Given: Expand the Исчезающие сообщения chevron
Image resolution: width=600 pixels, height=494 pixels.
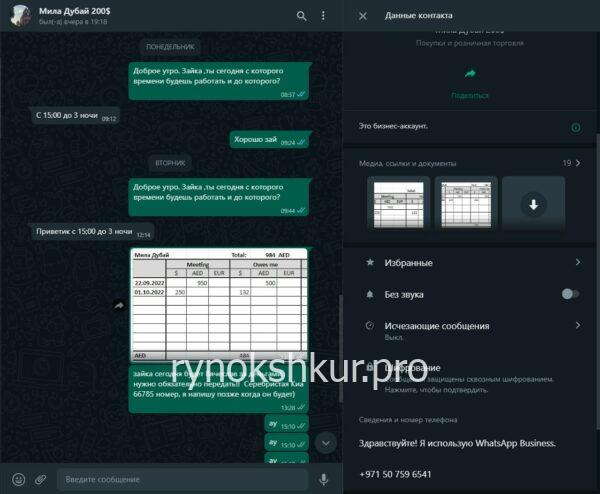Looking at the screenshot, I should (578, 325).
